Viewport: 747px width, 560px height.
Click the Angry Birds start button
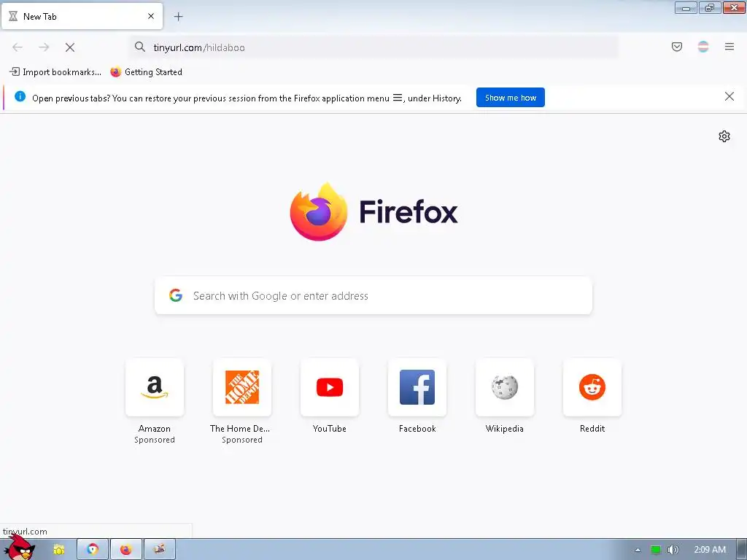click(20, 548)
